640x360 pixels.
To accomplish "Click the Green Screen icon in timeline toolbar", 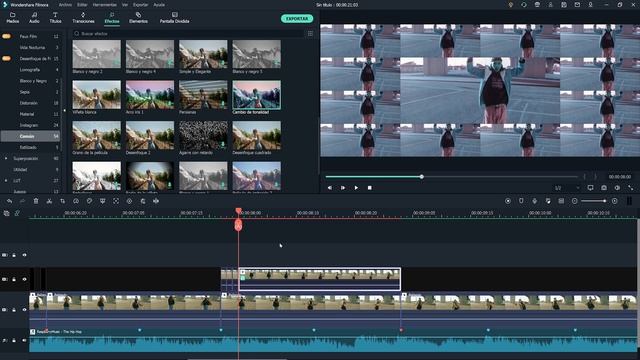I will pyautogui.click(x=102, y=201).
